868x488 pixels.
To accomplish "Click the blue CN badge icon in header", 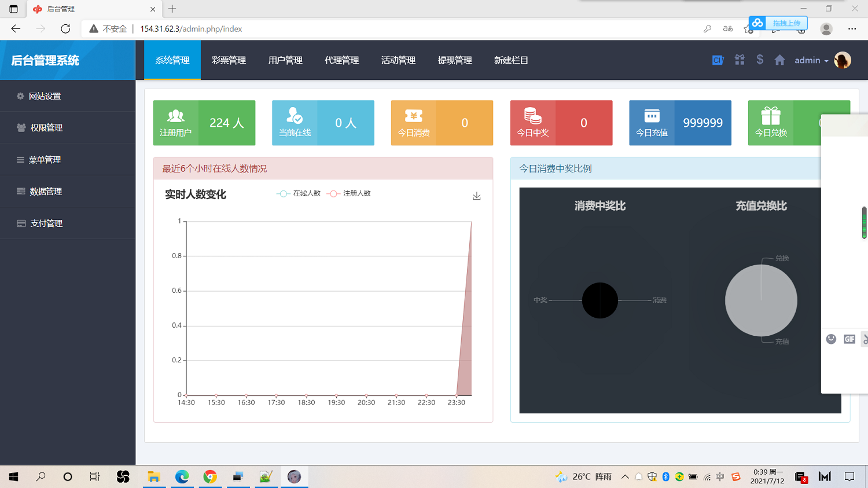I will pyautogui.click(x=718, y=60).
